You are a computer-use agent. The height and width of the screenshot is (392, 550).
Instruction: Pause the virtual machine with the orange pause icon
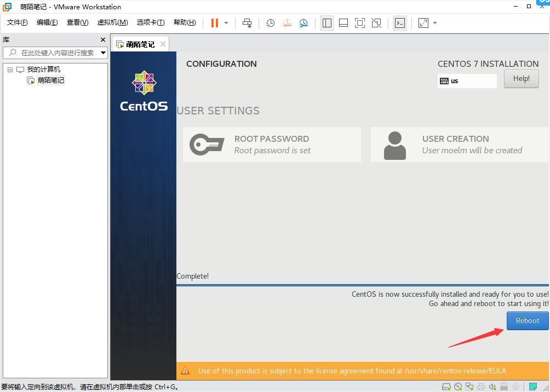215,23
